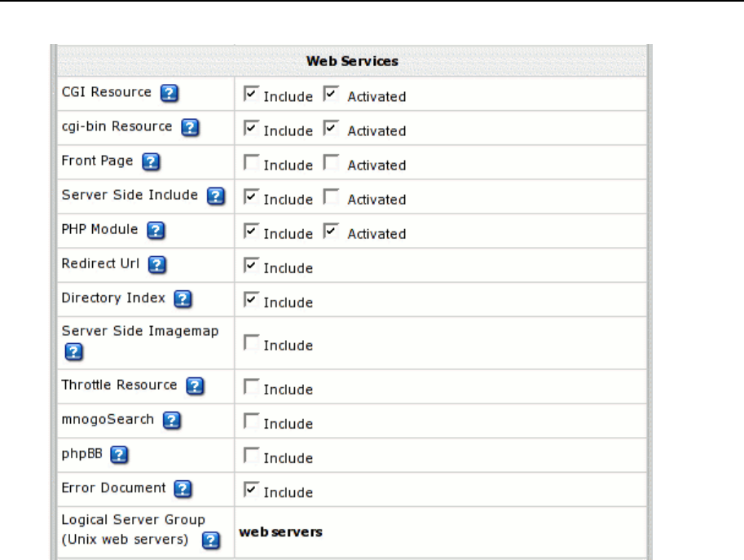Open PHP Module help icon
744x560 pixels.
(156, 230)
